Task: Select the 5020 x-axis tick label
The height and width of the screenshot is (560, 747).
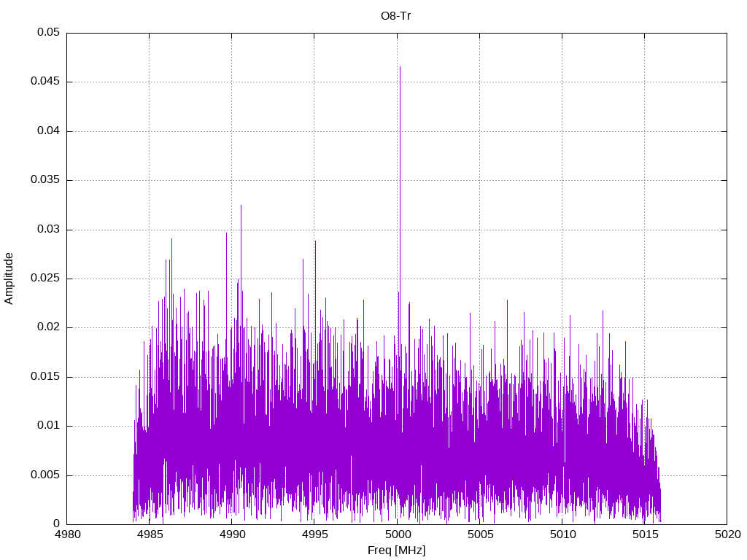Action: [x=727, y=534]
